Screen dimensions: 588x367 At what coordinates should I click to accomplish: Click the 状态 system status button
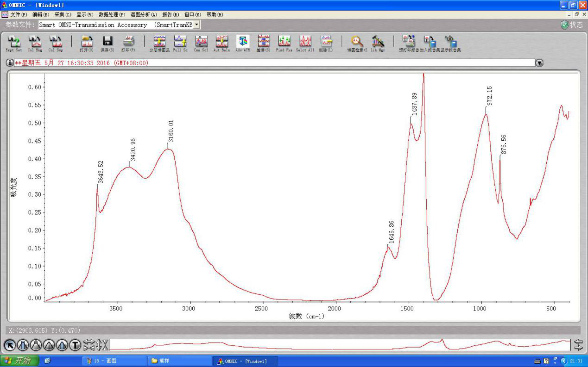572,25
